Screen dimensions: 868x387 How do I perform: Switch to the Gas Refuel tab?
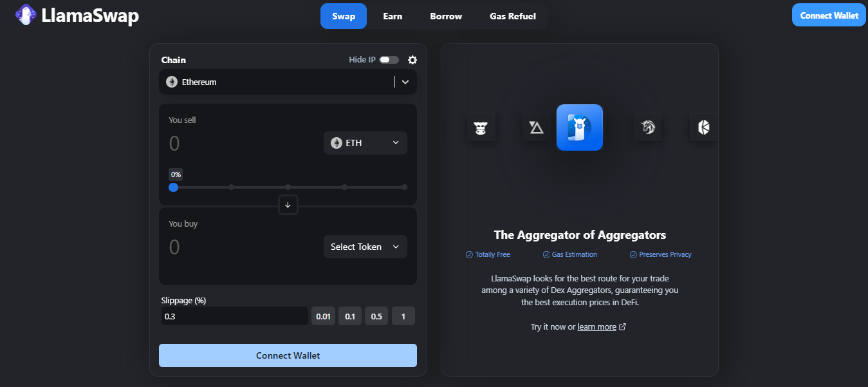tap(513, 16)
